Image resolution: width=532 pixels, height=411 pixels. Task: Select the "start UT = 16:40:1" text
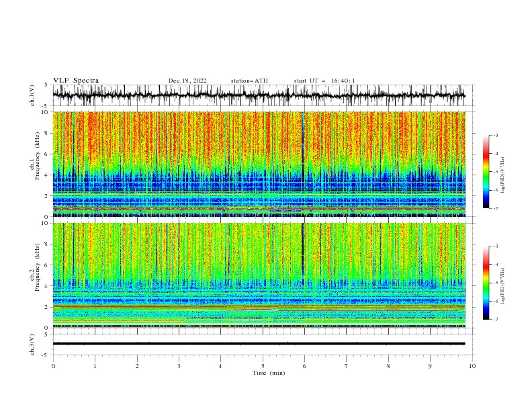coord(324,81)
